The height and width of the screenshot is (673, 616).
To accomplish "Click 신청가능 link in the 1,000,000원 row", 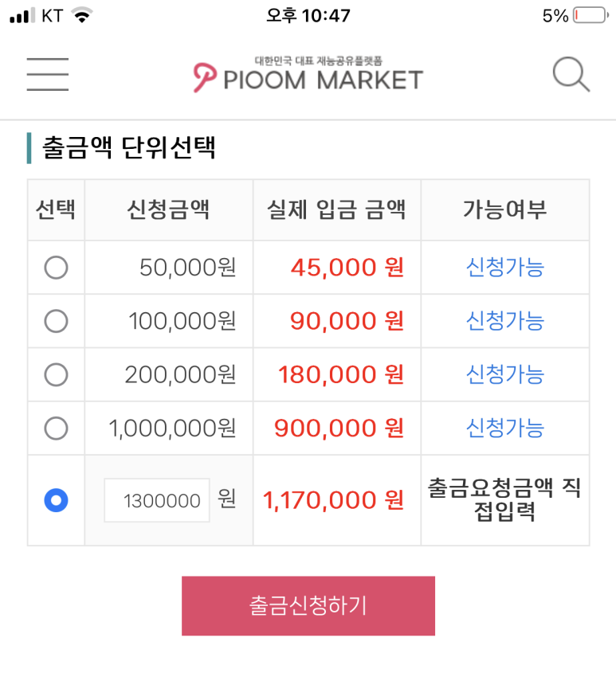I will (x=504, y=428).
